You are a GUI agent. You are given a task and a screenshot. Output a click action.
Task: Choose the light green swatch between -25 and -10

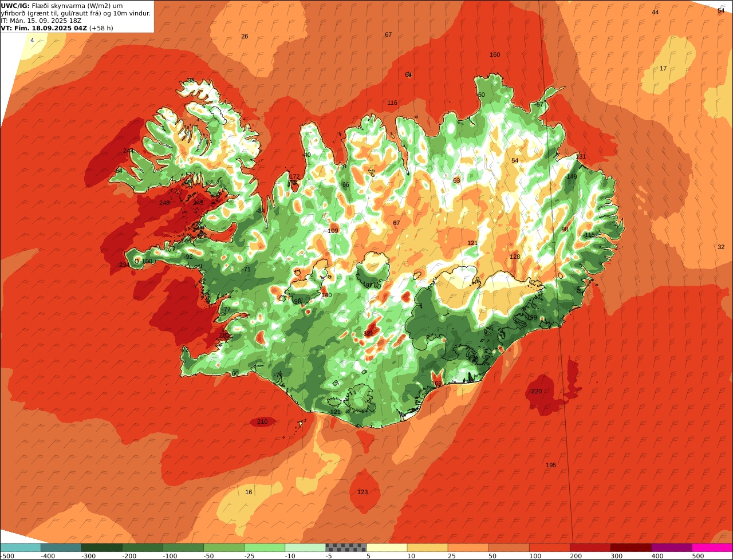pos(265,547)
